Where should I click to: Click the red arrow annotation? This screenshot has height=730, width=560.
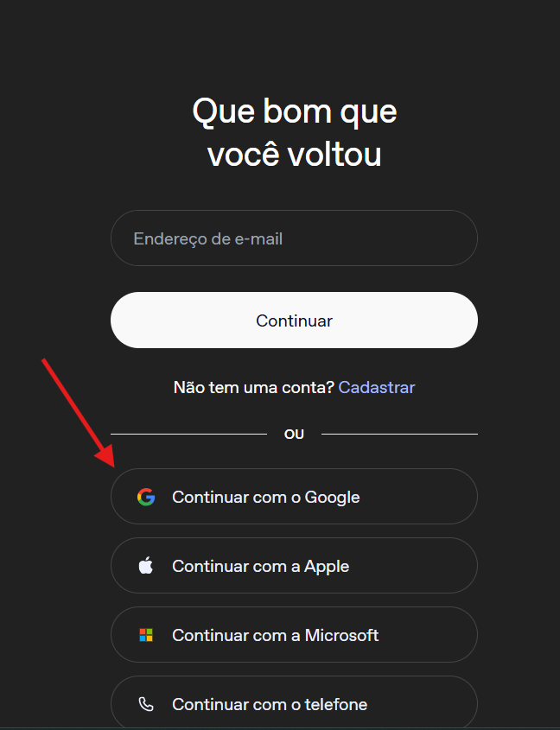[76, 411]
